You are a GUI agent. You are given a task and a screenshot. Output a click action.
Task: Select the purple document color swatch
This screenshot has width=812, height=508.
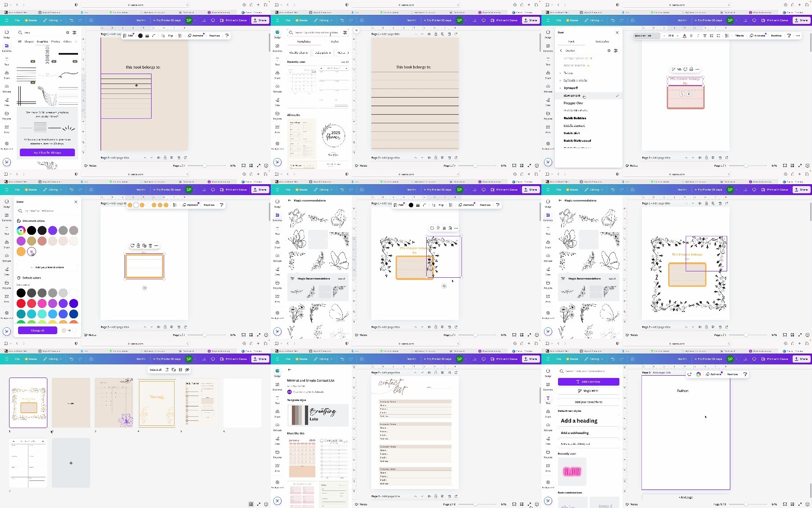pos(52,230)
